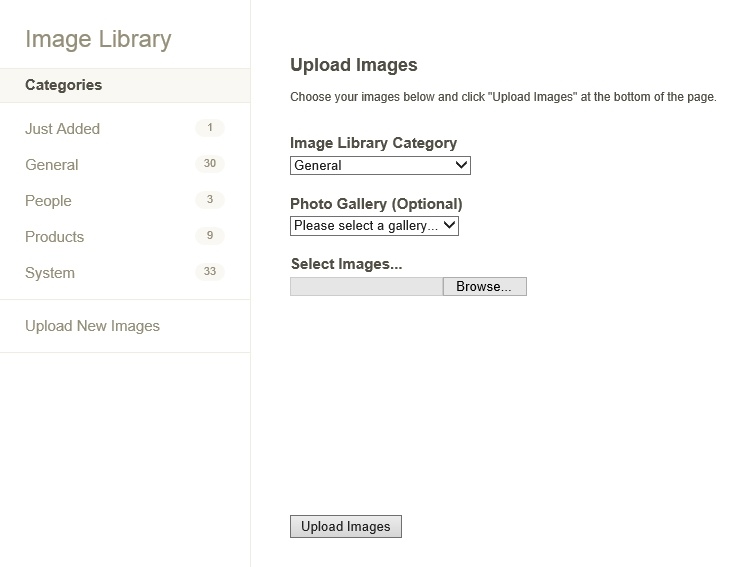
Task: Open the General category link
Action: (51, 165)
